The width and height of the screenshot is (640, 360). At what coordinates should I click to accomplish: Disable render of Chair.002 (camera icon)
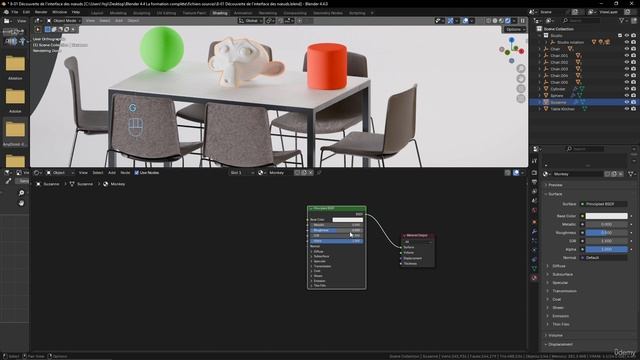pyautogui.click(x=633, y=62)
